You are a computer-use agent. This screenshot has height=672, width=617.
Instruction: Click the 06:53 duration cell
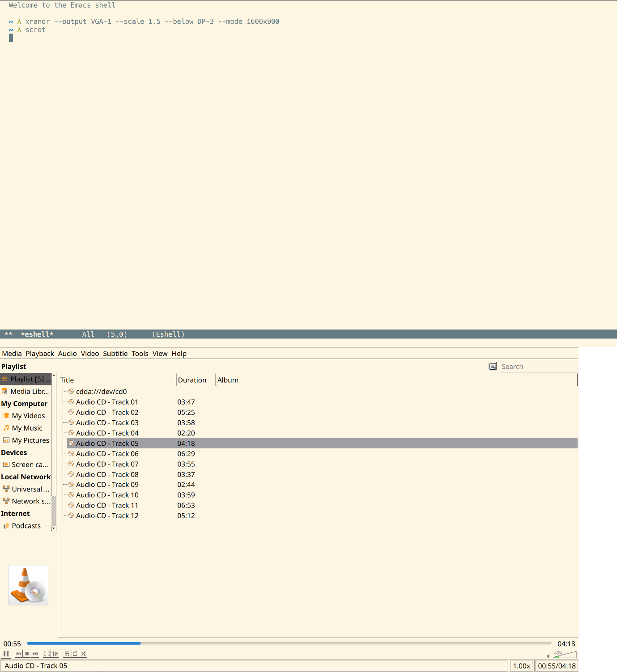pos(186,505)
